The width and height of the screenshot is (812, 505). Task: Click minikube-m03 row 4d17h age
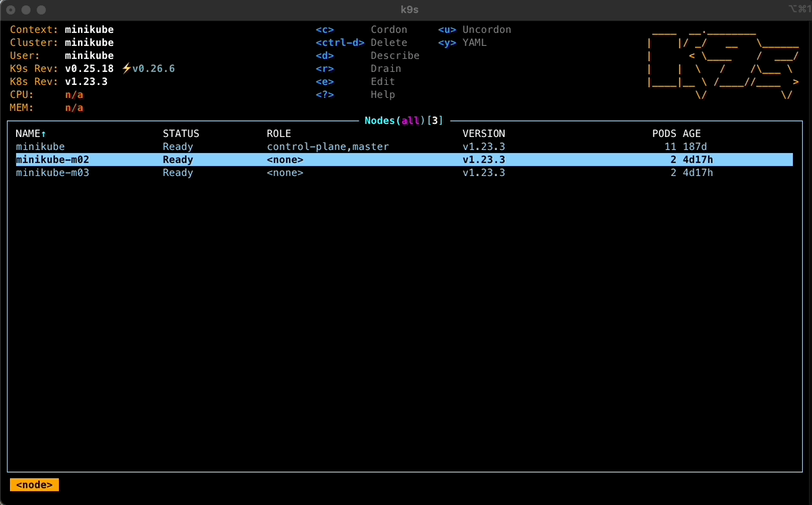[697, 173]
